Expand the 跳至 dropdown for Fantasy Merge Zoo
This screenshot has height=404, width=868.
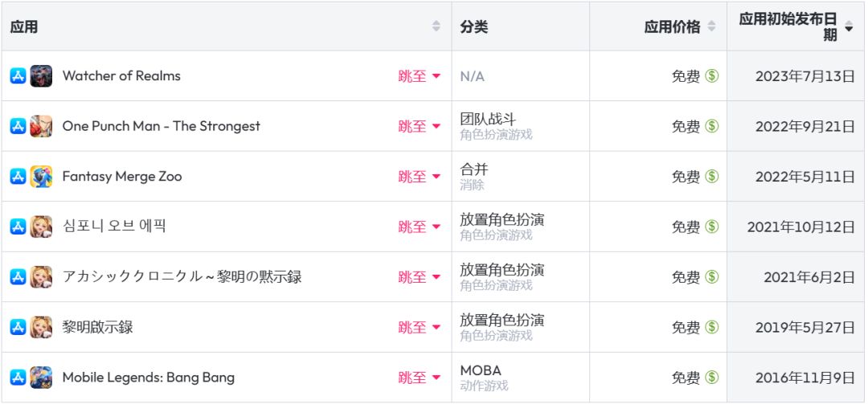coord(420,177)
